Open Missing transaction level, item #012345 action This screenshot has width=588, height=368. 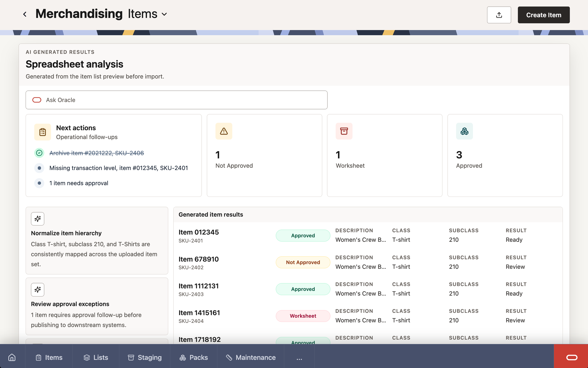pos(119,168)
